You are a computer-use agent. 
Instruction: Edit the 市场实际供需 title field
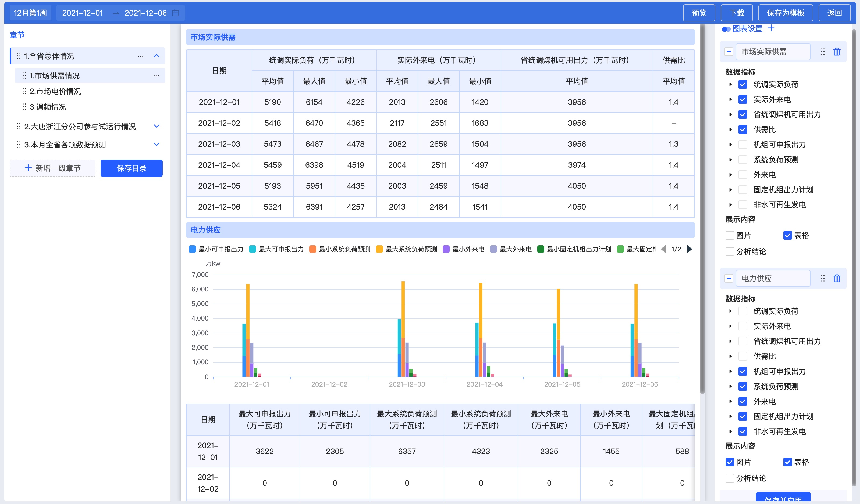click(x=773, y=52)
